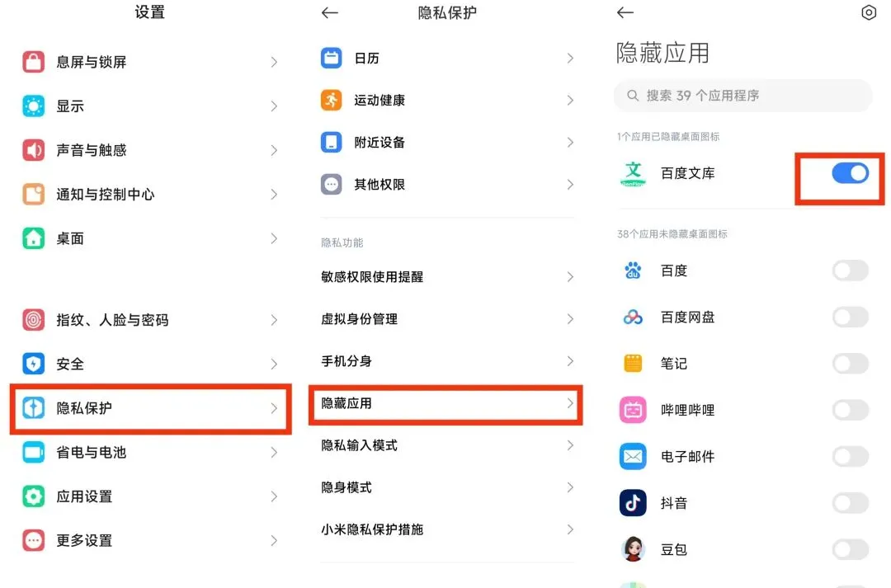
Task: Open the 附近设备 chevron arrow
Action: 570,143
